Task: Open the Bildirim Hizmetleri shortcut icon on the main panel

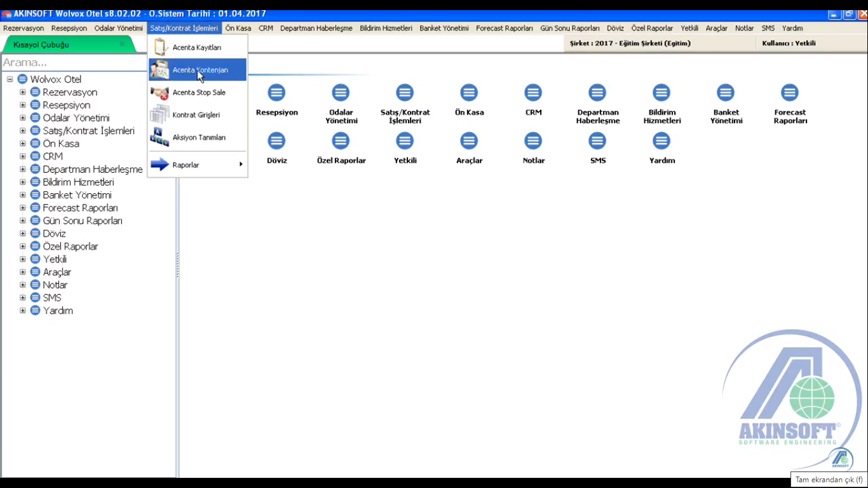Action: [x=661, y=93]
